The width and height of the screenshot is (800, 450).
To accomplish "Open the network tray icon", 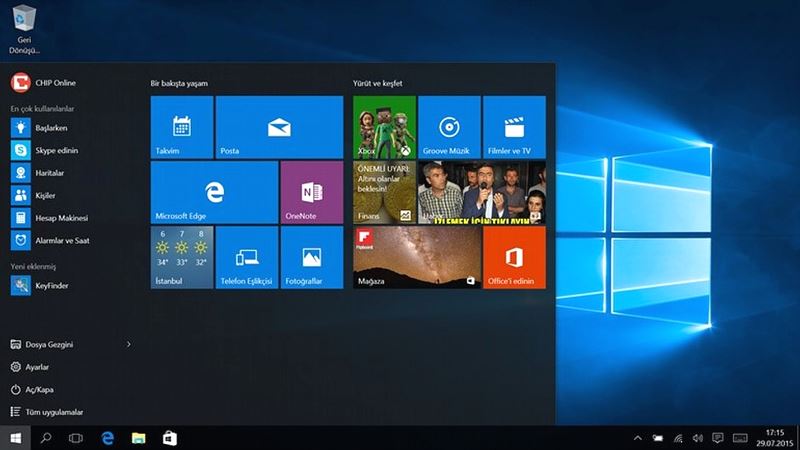I will point(678,438).
